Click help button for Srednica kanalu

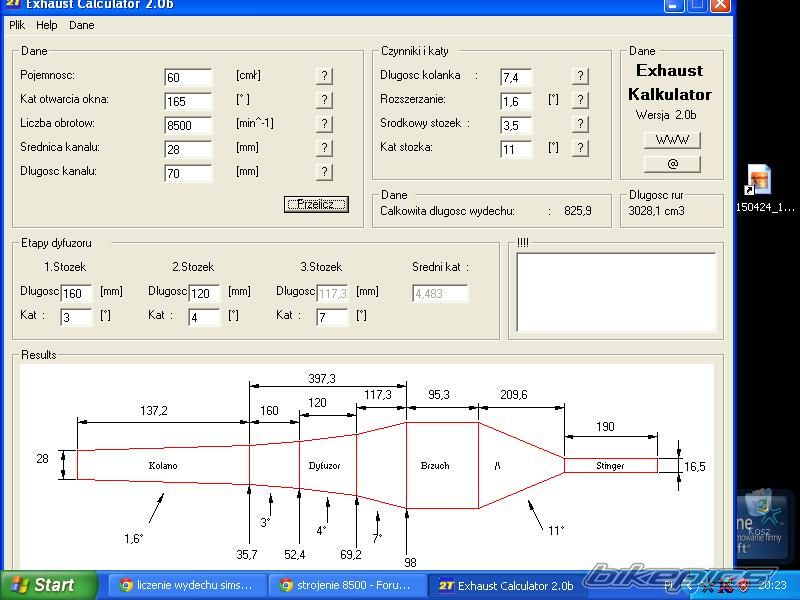click(324, 148)
